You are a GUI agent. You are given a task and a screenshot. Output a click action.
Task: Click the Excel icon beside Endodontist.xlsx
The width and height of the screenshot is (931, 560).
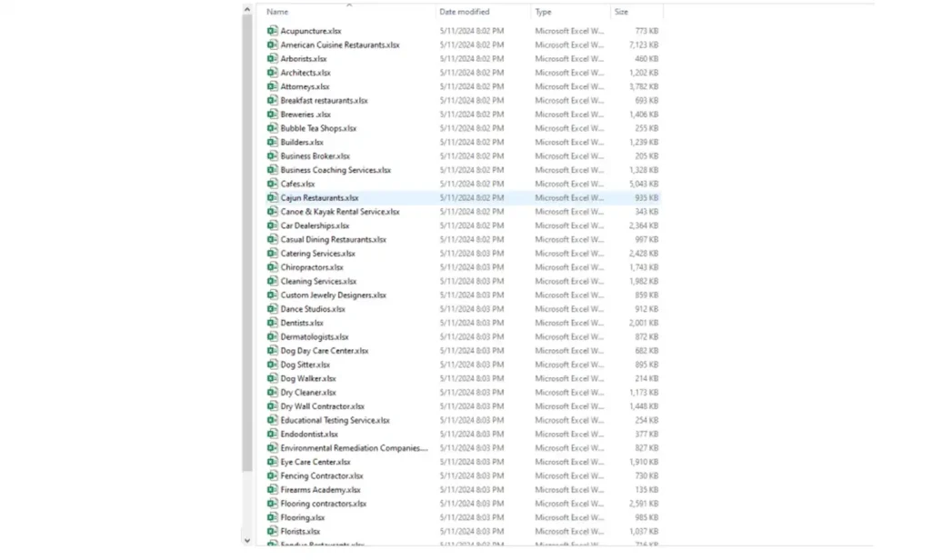272,434
